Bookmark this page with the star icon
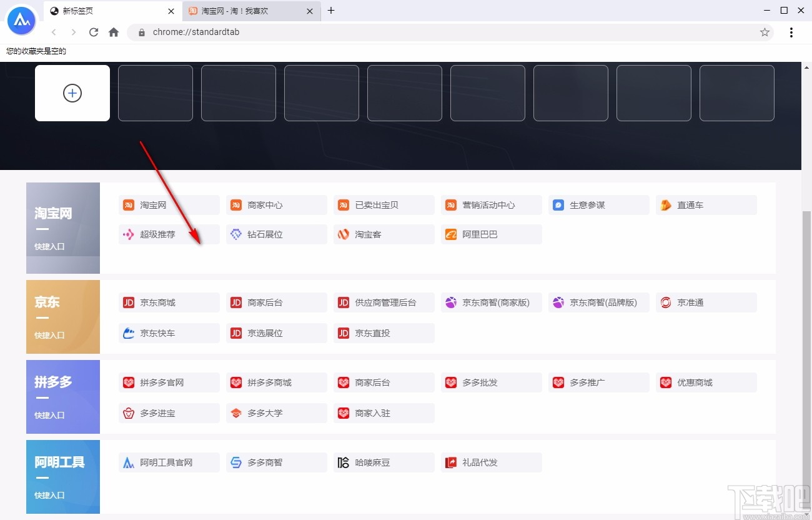Image resolution: width=812 pixels, height=520 pixels. [765, 32]
